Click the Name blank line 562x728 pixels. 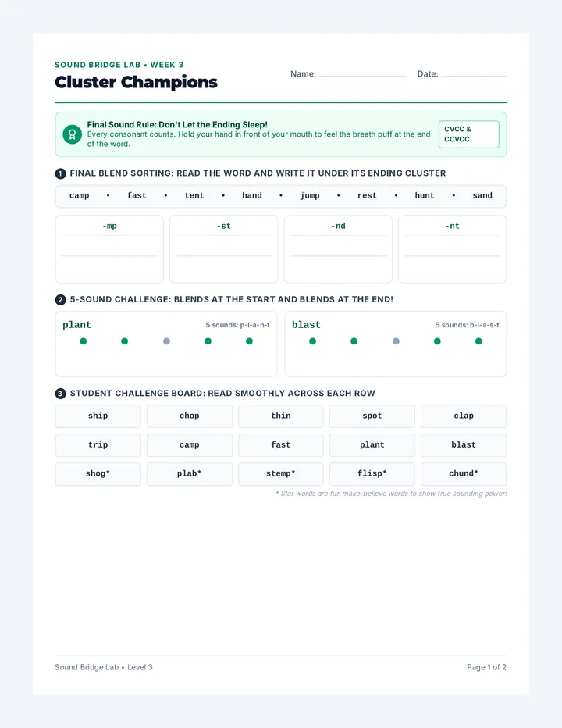[x=362, y=76]
